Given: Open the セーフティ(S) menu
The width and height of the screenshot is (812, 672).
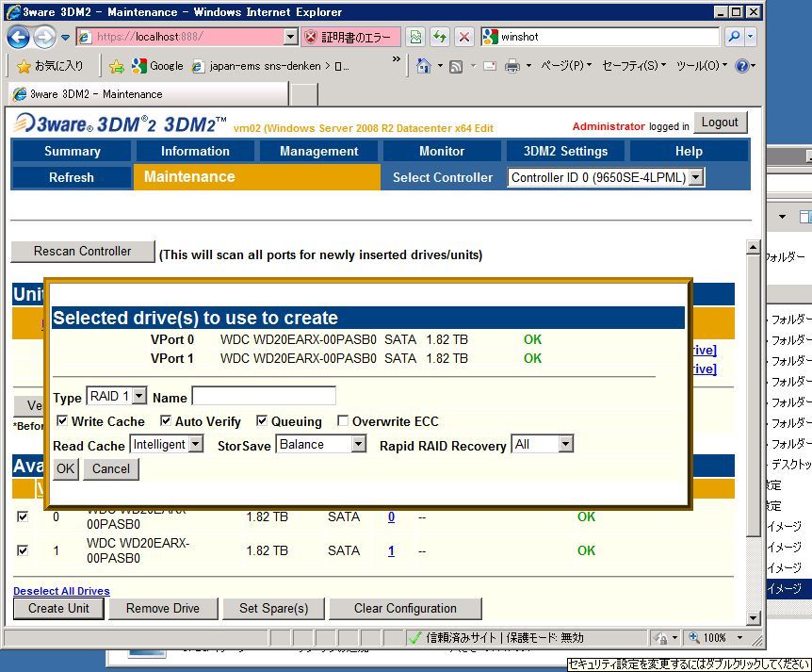Looking at the screenshot, I should (634, 65).
